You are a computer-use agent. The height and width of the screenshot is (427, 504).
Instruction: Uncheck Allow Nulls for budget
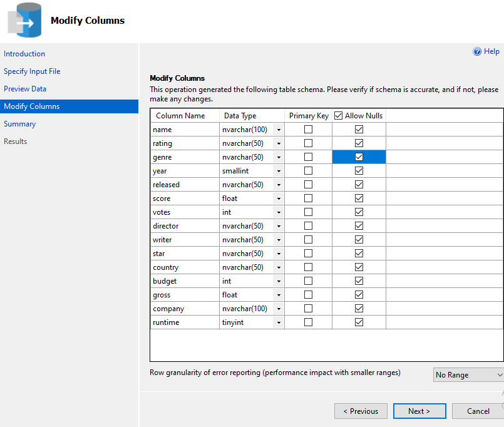[359, 280]
